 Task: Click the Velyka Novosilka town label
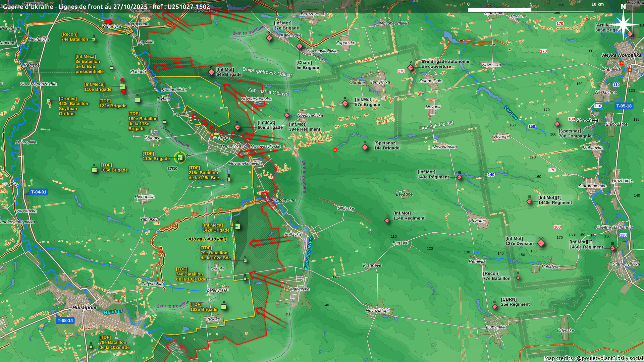pyautogui.click(x=621, y=55)
